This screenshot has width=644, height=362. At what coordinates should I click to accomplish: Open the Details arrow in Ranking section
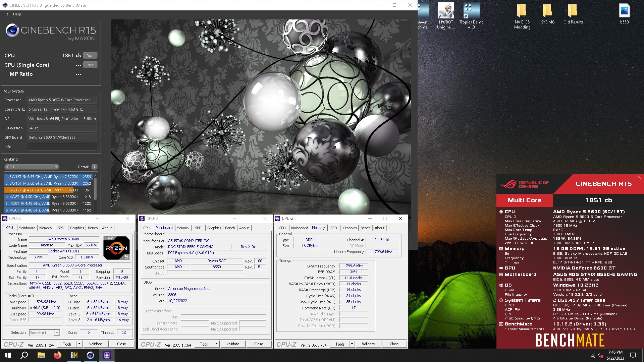(x=95, y=167)
